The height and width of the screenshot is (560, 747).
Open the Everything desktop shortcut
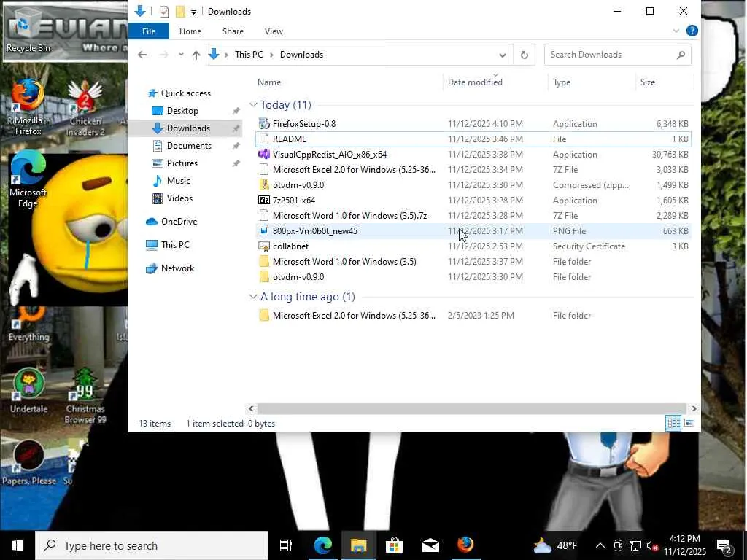[x=28, y=324]
